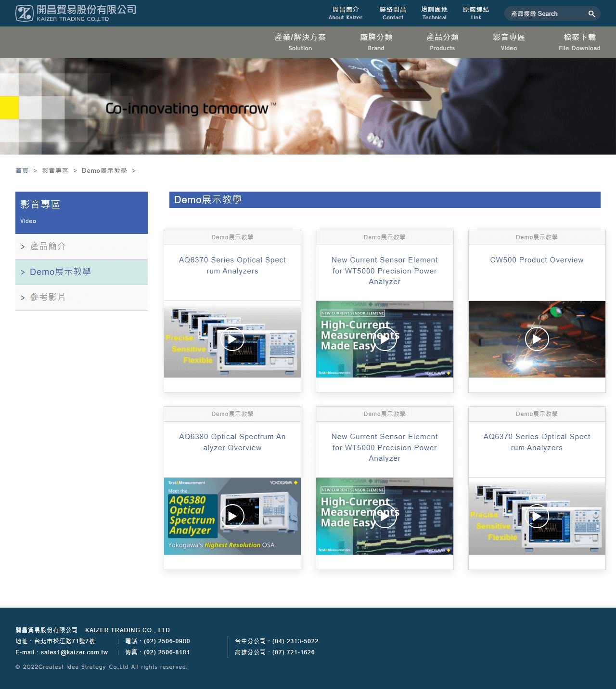The height and width of the screenshot is (689, 616).
Task: Open CW500 Product Overview title link
Action: coord(537,260)
